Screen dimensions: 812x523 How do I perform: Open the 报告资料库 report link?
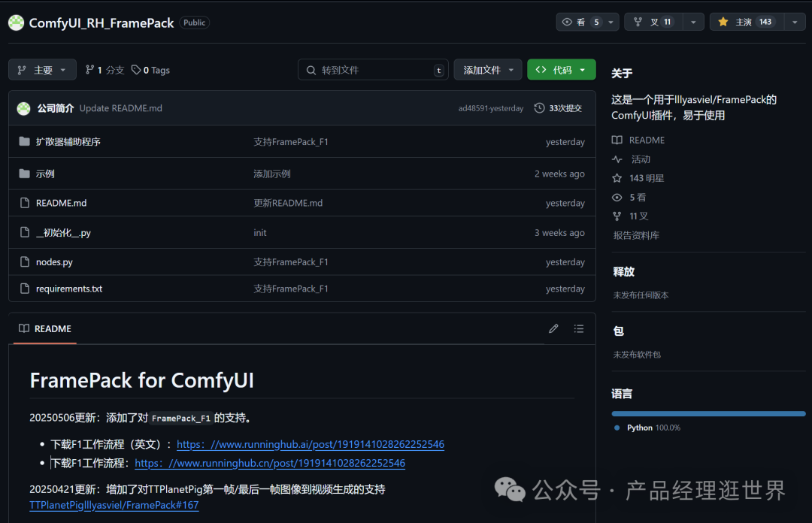pos(636,236)
